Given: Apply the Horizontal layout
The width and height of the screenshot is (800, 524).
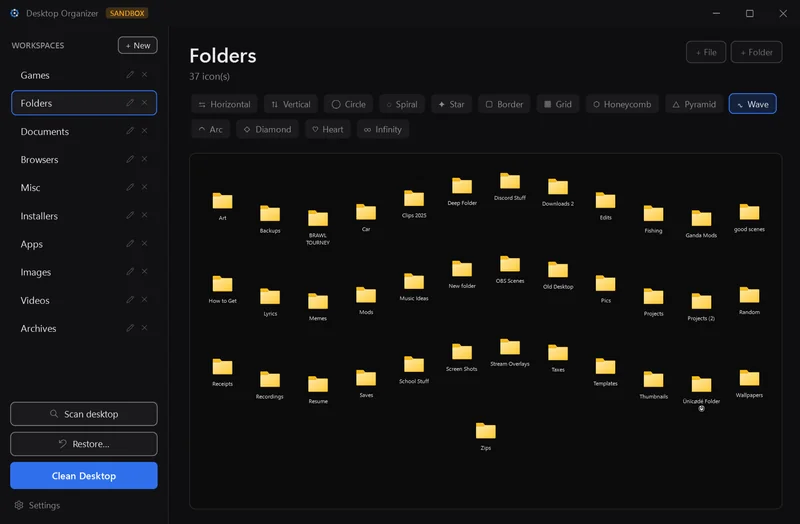Looking at the screenshot, I should pos(224,104).
